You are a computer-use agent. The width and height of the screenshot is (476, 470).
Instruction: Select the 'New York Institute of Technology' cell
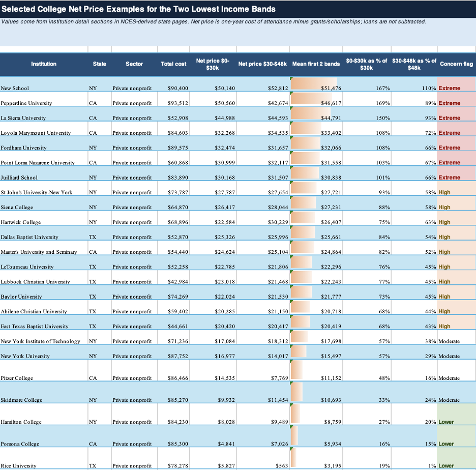[44, 337]
